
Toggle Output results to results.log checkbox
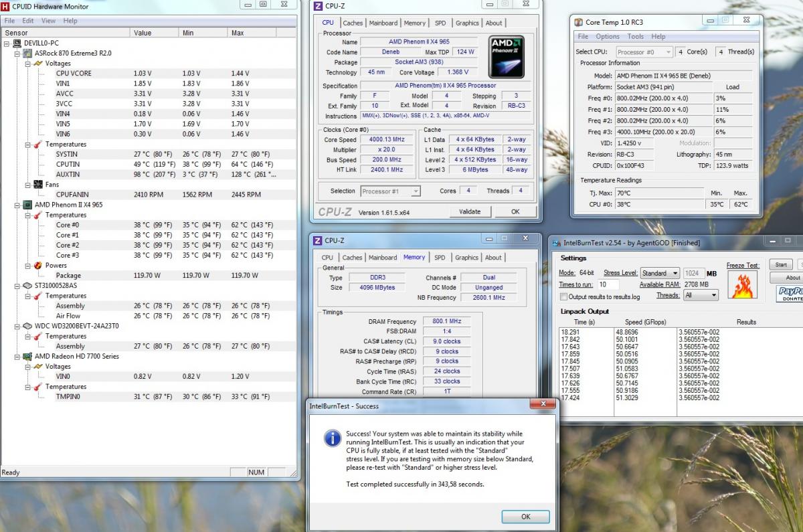click(563, 296)
